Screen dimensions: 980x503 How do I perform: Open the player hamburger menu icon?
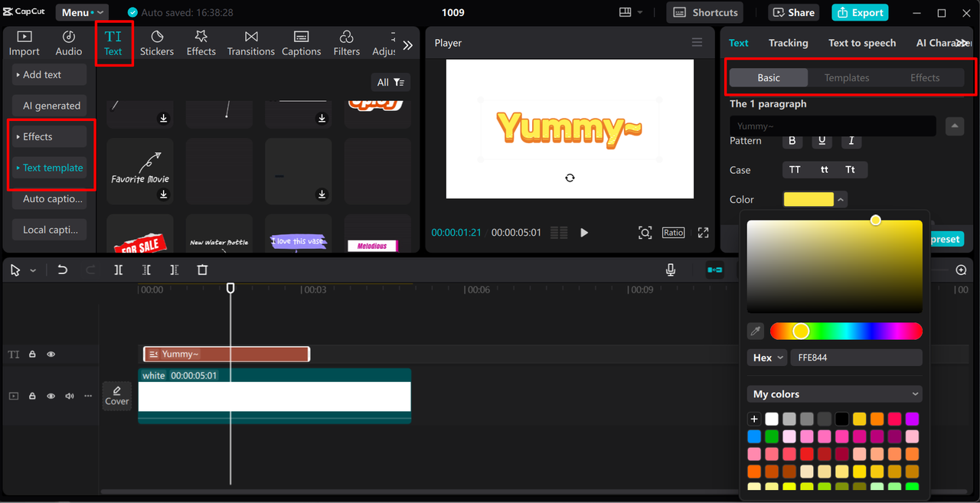697,43
